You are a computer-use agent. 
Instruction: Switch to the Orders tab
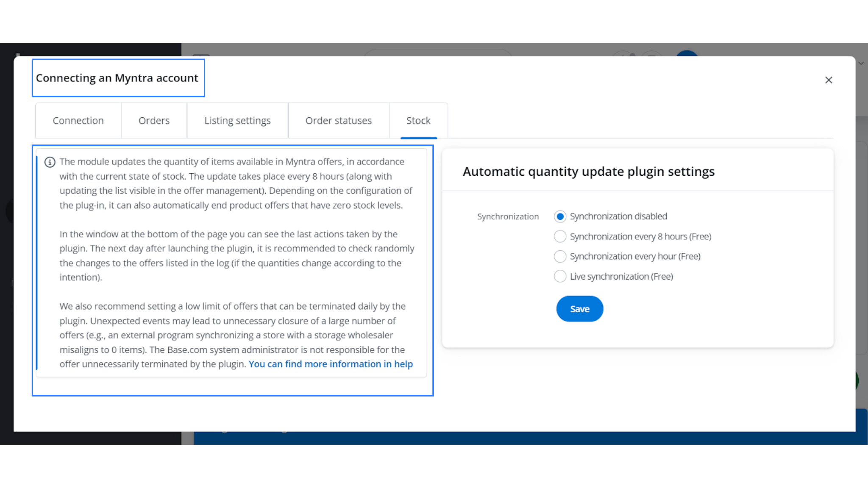(154, 121)
